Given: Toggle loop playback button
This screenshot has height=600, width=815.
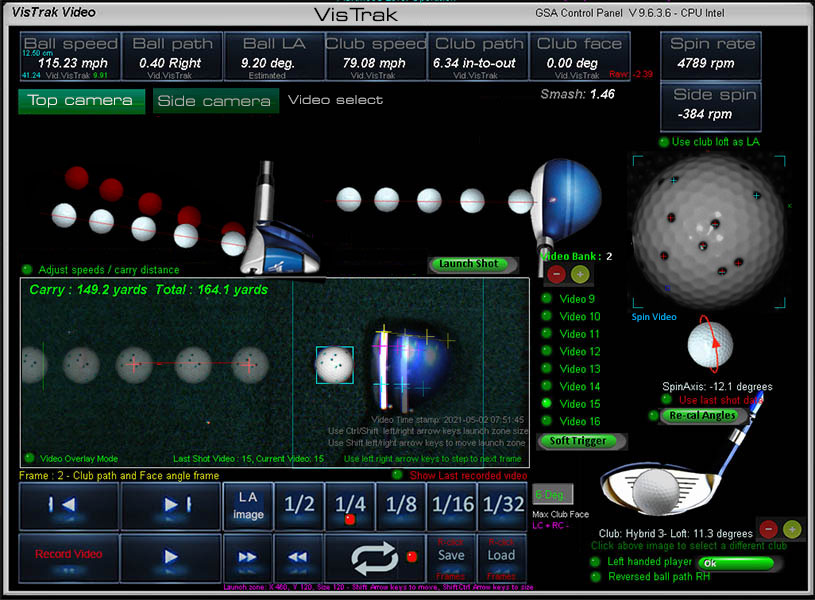Looking at the screenshot, I should pos(375,558).
